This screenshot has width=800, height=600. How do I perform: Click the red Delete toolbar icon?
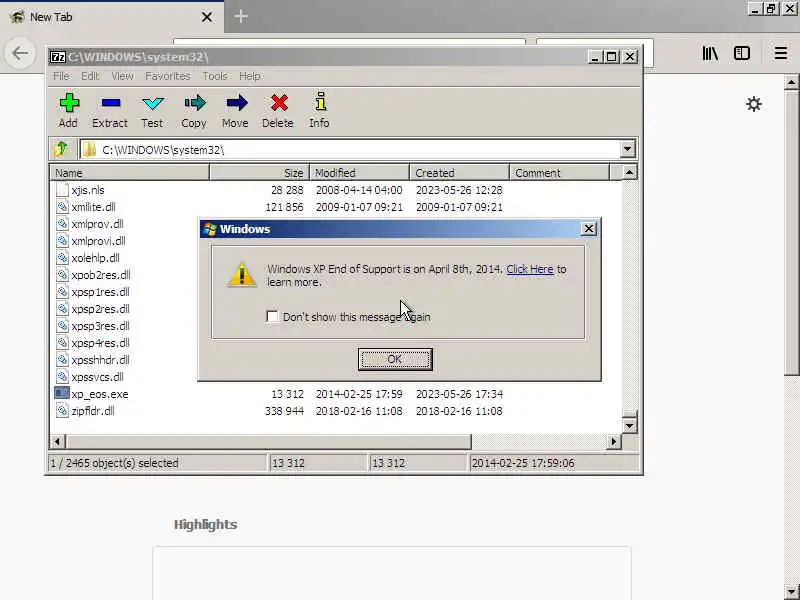pyautogui.click(x=279, y=103)
